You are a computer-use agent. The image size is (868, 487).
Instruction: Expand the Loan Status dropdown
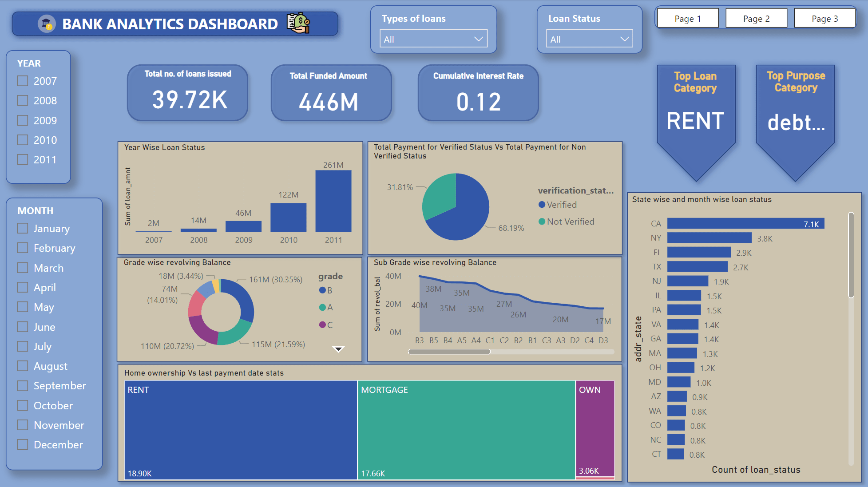coord(589,39)
